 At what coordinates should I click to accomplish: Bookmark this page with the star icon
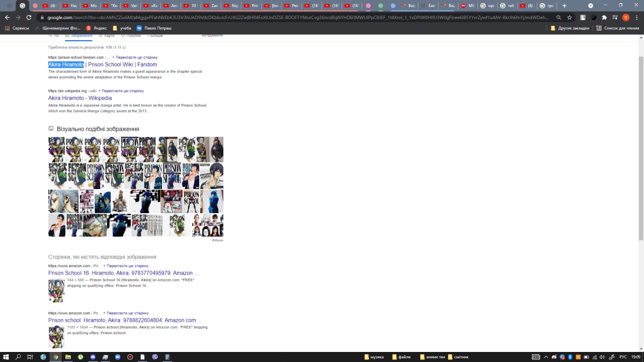[x=570, y=17]
